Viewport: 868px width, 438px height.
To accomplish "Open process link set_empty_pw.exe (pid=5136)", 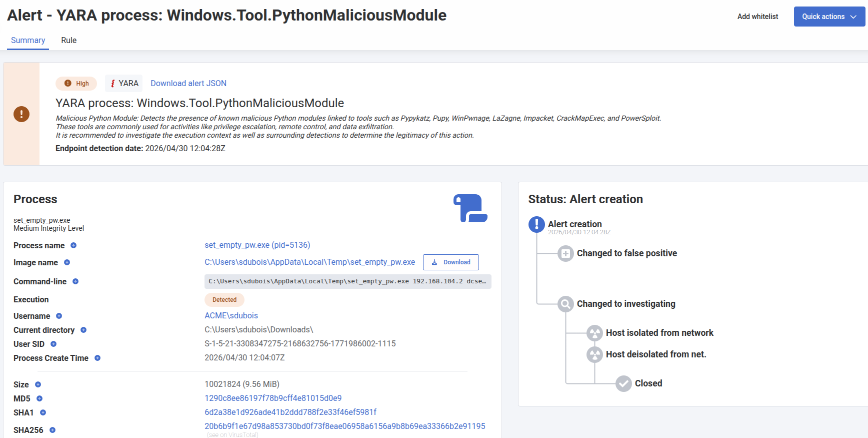I will (x=257, y=245).
